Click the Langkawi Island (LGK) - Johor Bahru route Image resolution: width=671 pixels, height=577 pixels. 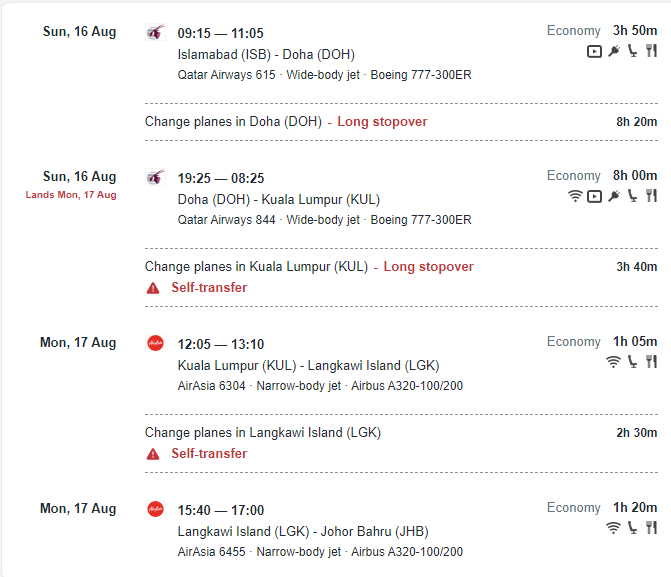tap(303, 531)
